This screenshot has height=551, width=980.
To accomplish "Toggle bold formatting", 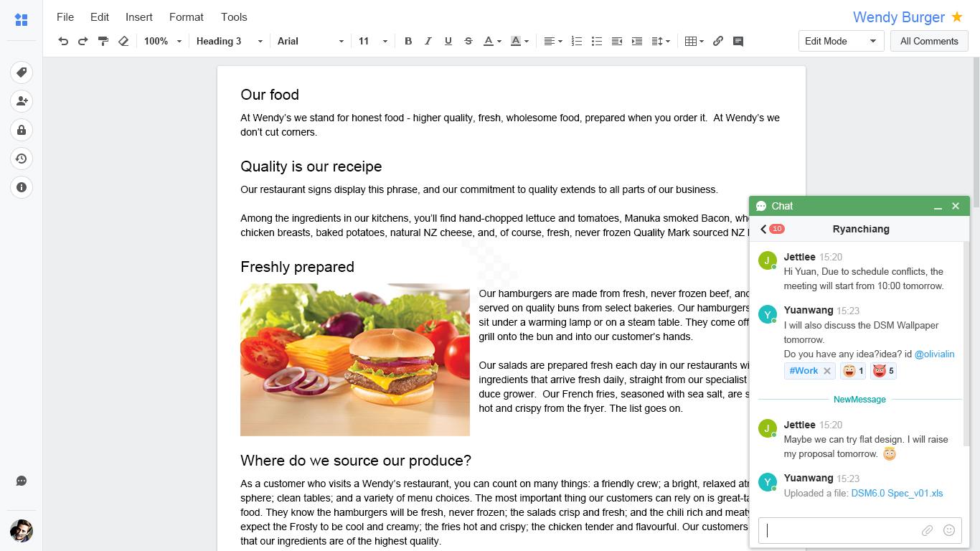I will point(408,42).
